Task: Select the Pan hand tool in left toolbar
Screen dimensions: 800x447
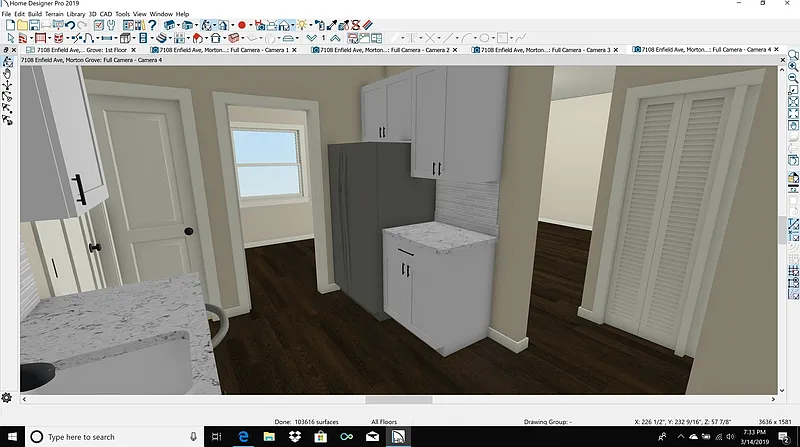Action: click(8, 72)
